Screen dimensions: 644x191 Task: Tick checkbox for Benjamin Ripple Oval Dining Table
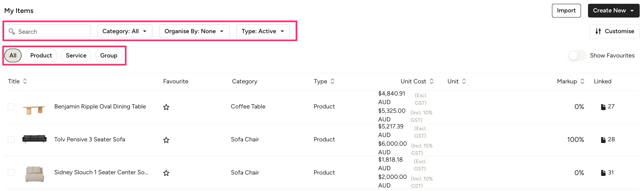coord(11,107)
